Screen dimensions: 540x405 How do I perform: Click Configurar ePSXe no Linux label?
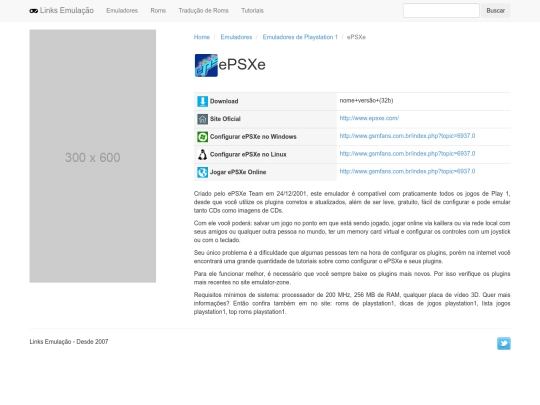pos(248,154)
